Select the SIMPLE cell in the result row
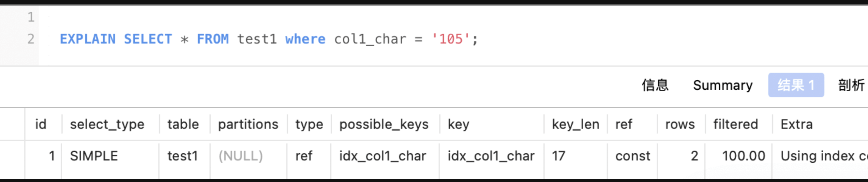 tap(94, 156)
